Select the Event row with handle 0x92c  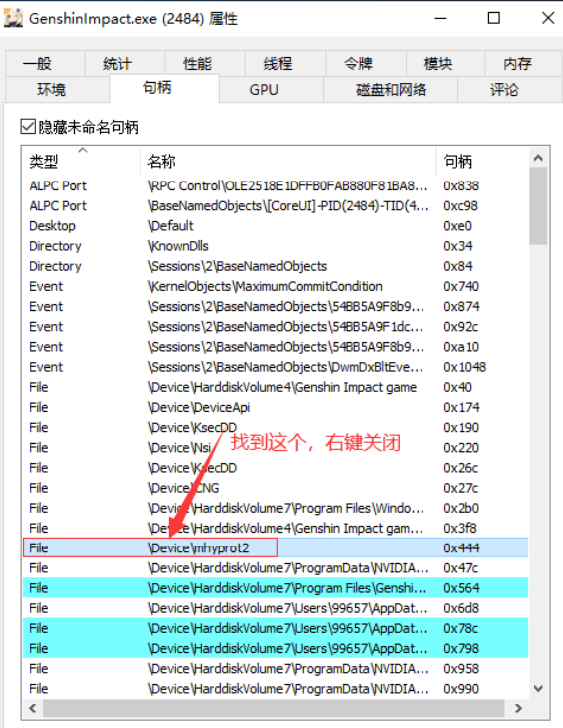tap(275, 326)
